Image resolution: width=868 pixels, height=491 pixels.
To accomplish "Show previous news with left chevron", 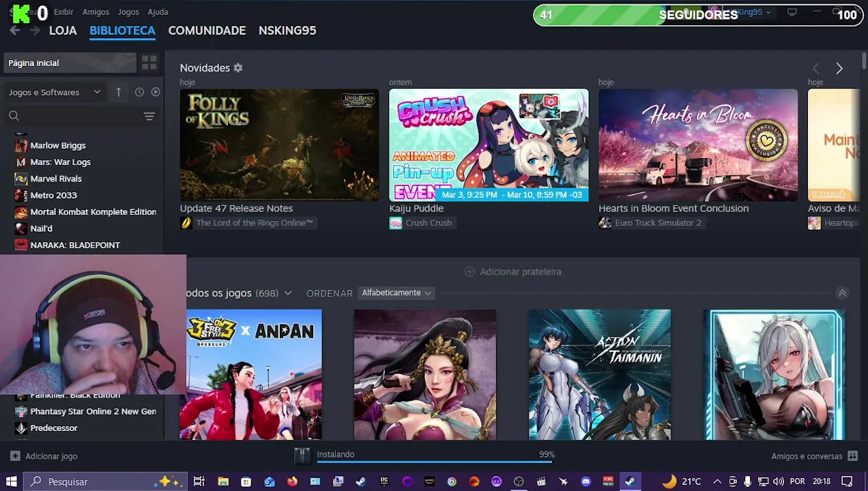I will 815,68.
